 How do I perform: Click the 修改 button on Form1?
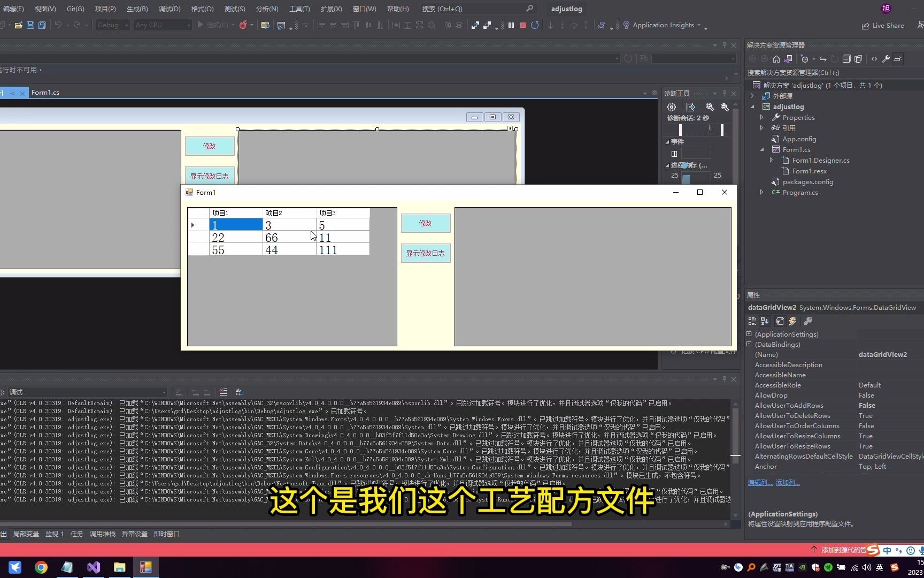(x=425, y=223)
